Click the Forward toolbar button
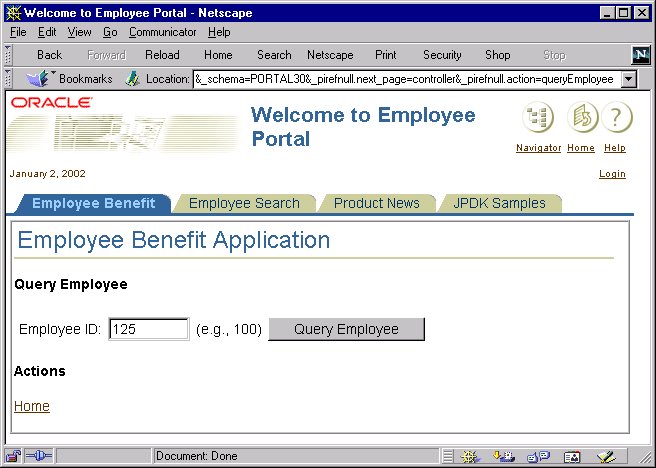 pos(106,55)
